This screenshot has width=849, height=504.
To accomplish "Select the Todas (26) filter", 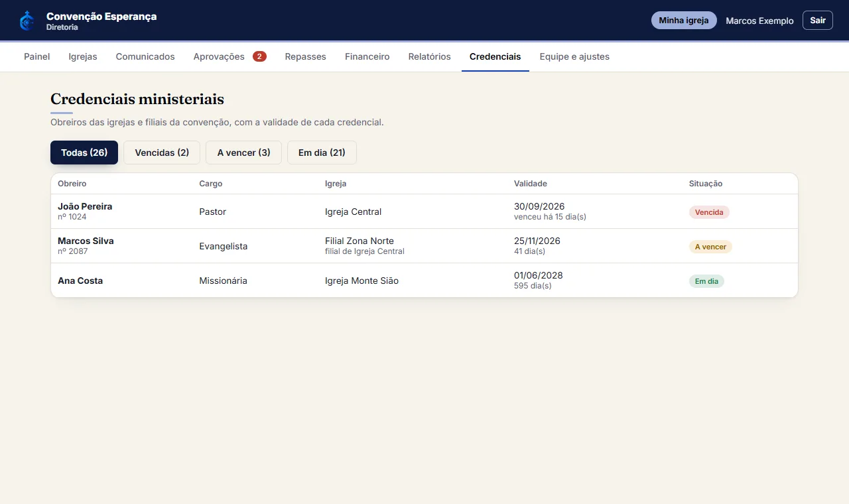I will (84, 153).
